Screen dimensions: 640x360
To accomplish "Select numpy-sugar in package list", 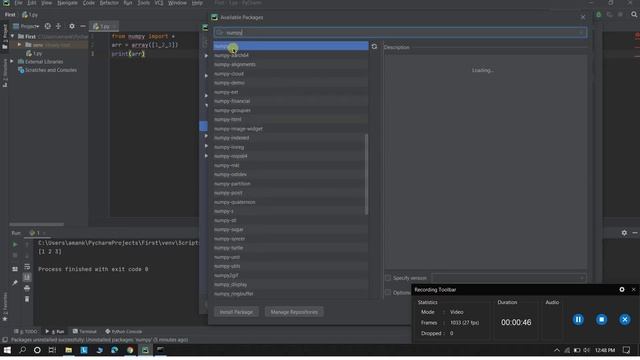I will (291, 230).
